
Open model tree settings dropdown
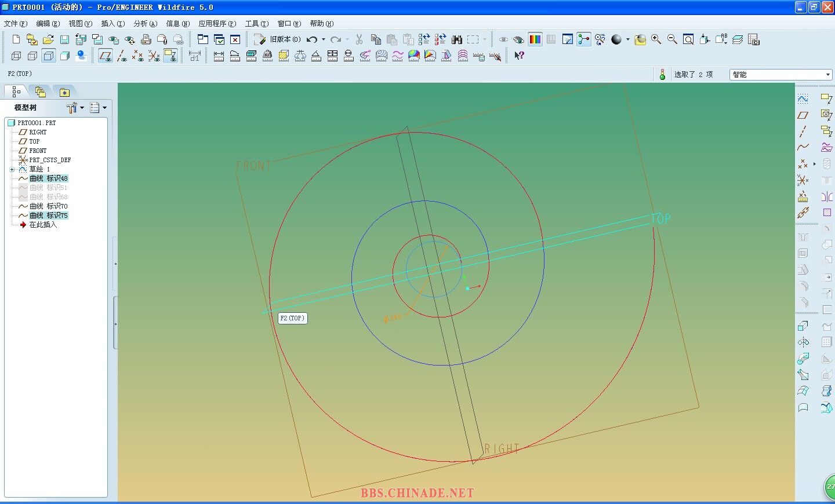point(75,108)
